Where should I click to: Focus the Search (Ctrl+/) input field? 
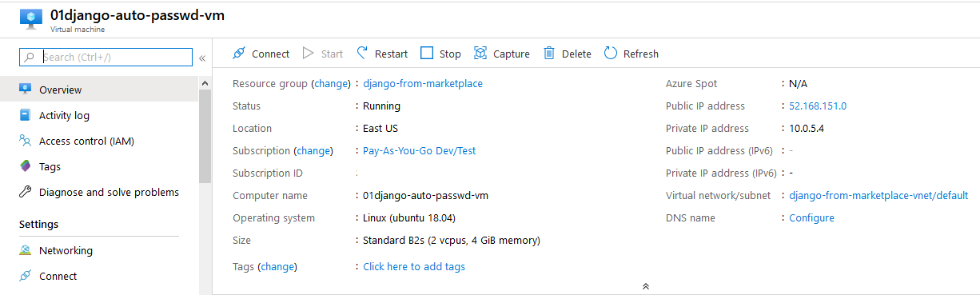(x=106, y=57)
